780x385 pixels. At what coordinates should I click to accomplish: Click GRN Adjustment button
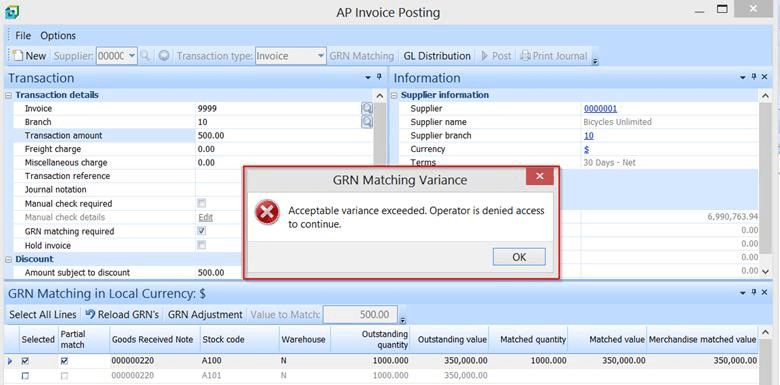click(x=205, y=314)
